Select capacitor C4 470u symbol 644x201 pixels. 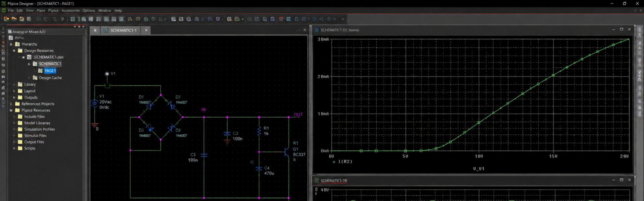(259, 169)
